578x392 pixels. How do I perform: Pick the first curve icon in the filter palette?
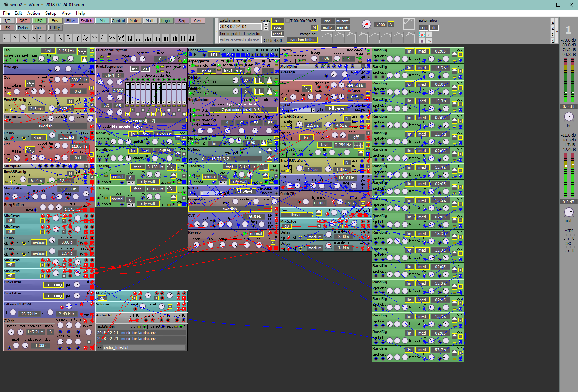tap(6, 38)
